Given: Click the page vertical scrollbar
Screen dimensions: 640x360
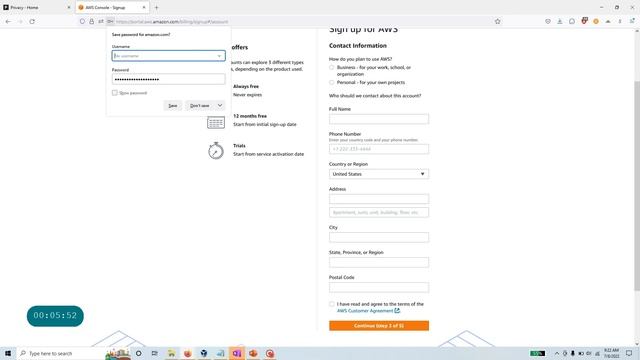Looking at the screenshot, I should pos(637,186).
